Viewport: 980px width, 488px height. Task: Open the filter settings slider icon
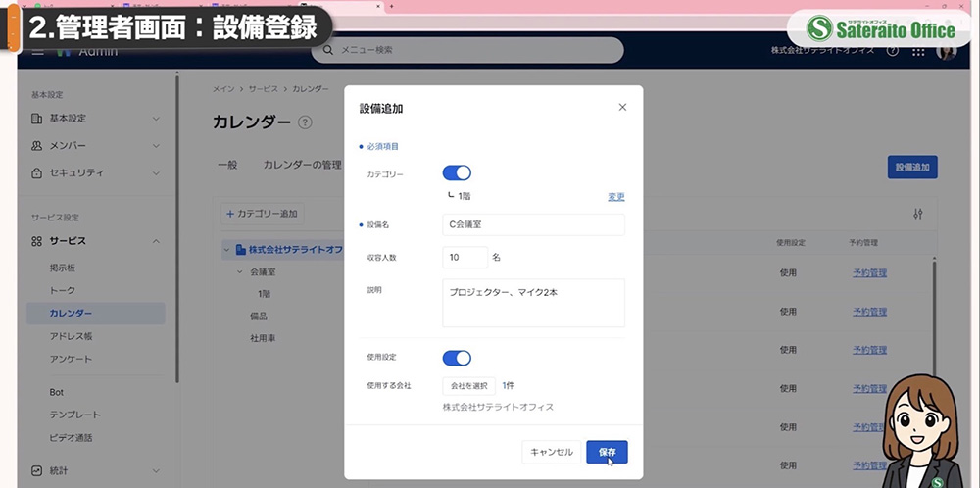(917, 214)
